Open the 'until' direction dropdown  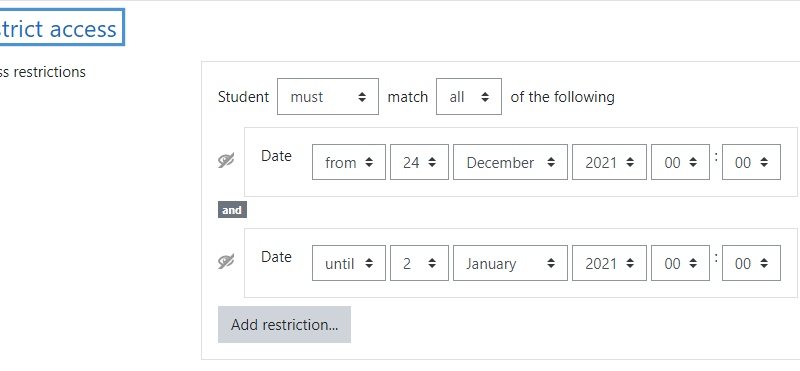348,263
